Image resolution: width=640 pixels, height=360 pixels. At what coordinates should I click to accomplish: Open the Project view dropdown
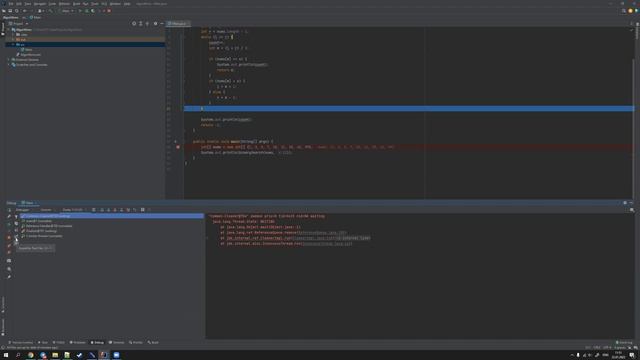[x=18, y=24]
